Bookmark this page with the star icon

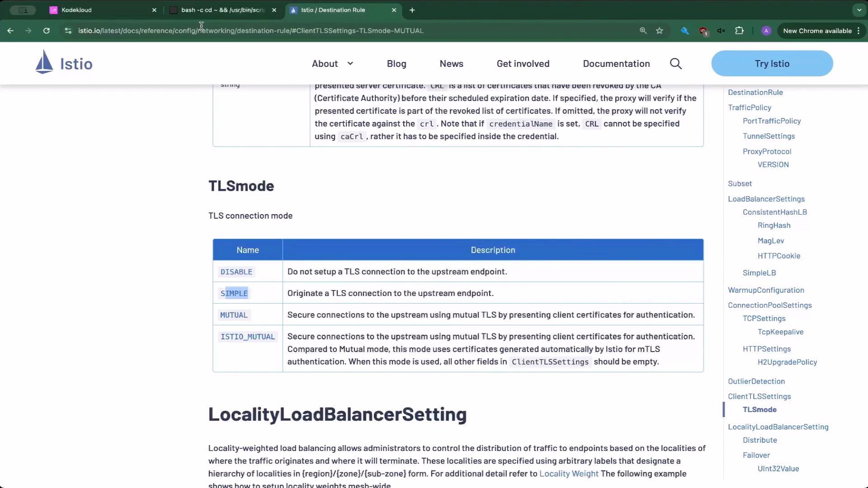(660, 31)
